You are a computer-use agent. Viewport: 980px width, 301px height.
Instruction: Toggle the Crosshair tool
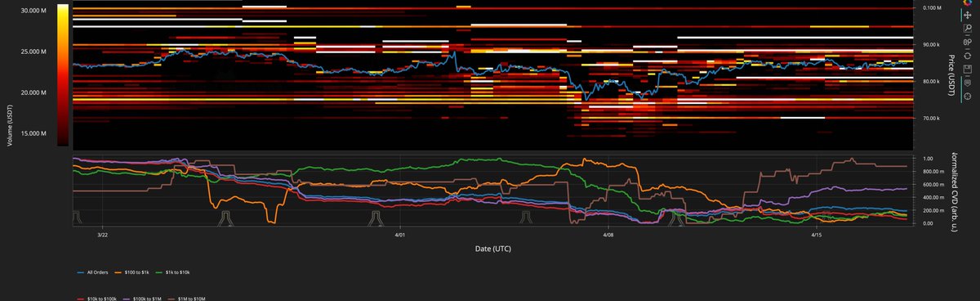tap(967, 96)
